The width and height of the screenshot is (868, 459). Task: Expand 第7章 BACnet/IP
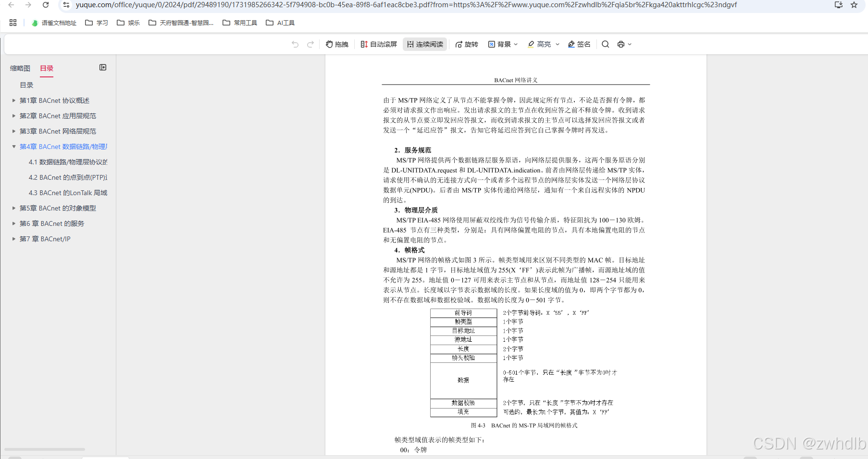[13, 239]
